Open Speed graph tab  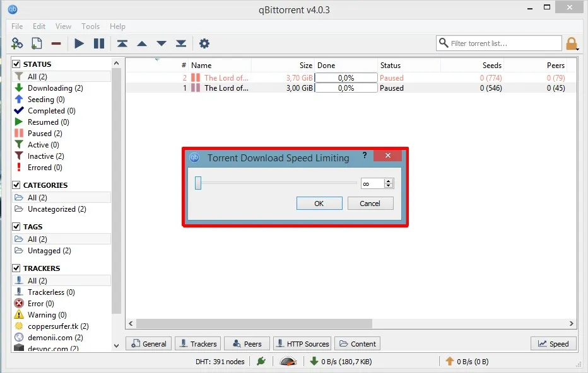point(553,344)
